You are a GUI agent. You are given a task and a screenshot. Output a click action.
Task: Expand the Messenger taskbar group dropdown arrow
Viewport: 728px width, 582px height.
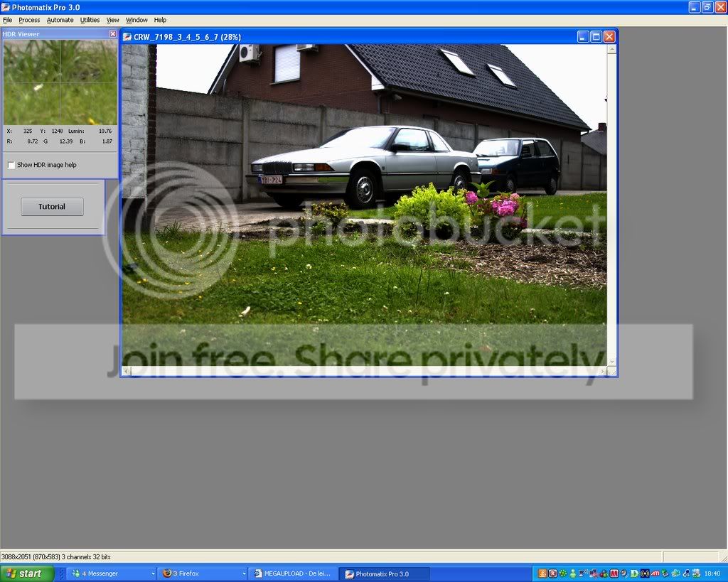click(153, 573)
